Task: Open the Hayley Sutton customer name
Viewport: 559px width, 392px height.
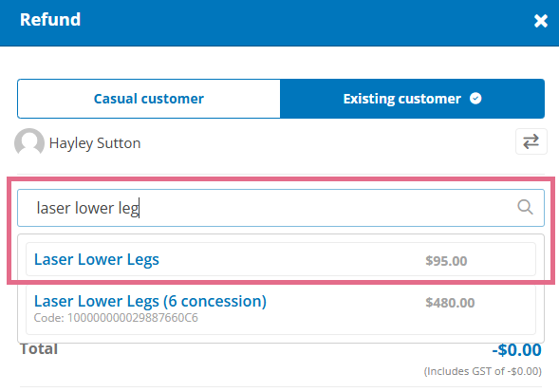Action: point(95,143)
